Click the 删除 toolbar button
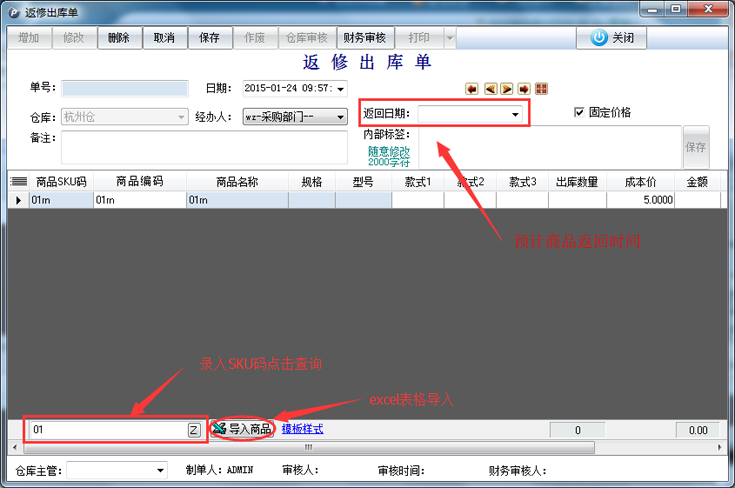 (x=119, y=38)
